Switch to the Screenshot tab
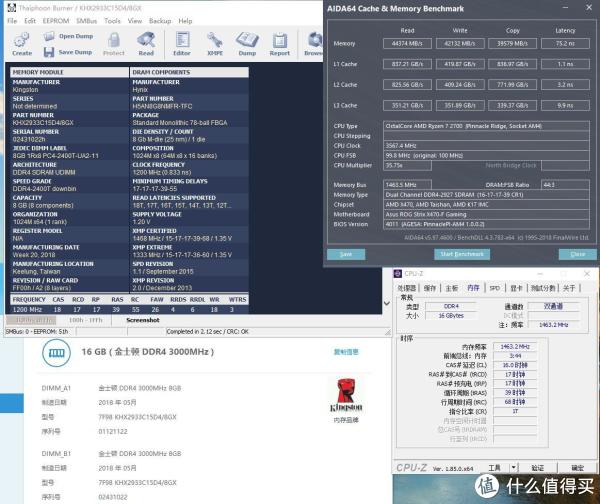 coord(143,320)
